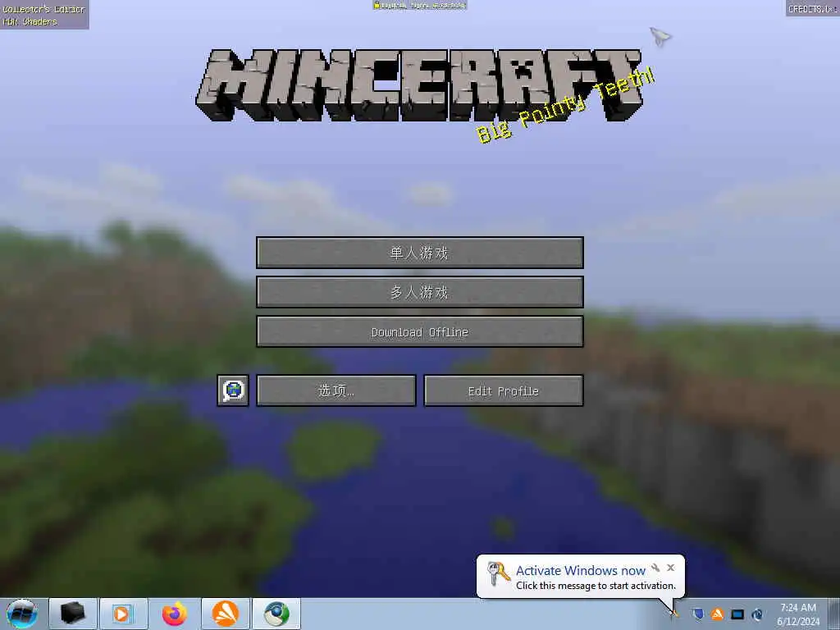Click the keys icon in activation balloon
The width and height of the screenshot is (840, 630).
coord(498,573)
